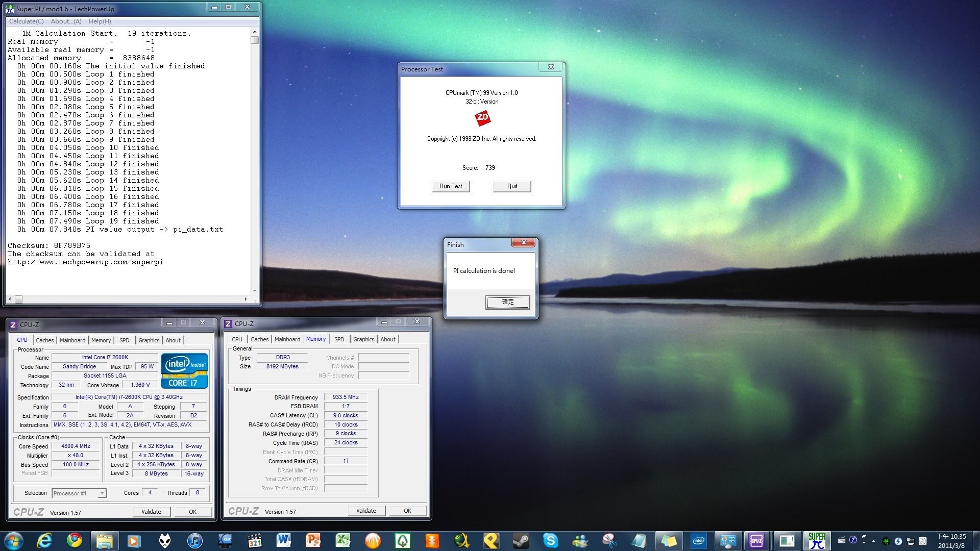Viewport: 980px width, 551px height.
Task: Open Calculate menu in Super PI
Action: pyautogui.click(x=26, y=21)
